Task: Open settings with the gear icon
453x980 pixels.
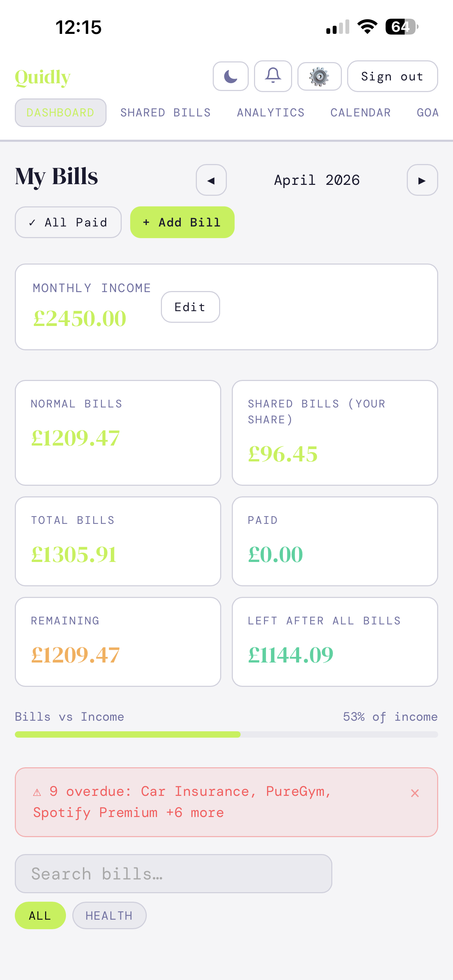Action: (319, 77)
